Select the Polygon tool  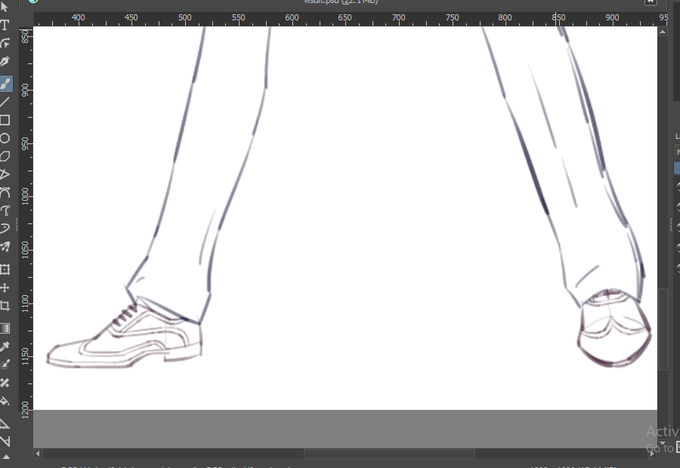tap(5, 156)
